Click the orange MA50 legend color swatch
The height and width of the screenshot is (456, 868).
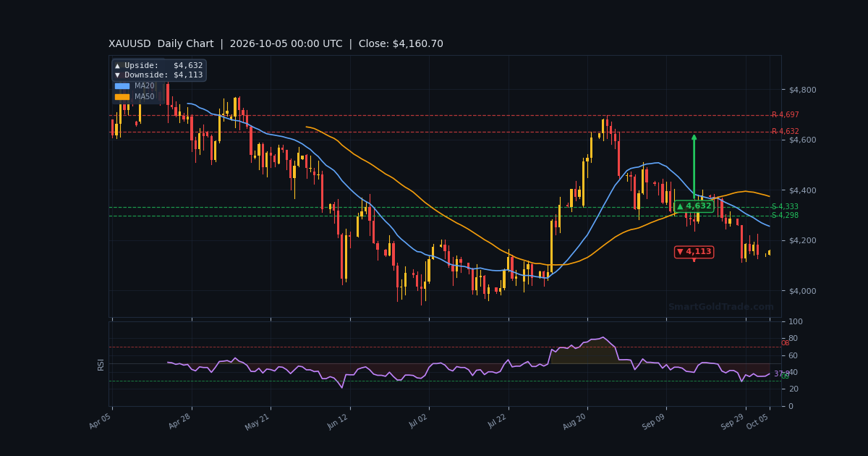point(122,97)
